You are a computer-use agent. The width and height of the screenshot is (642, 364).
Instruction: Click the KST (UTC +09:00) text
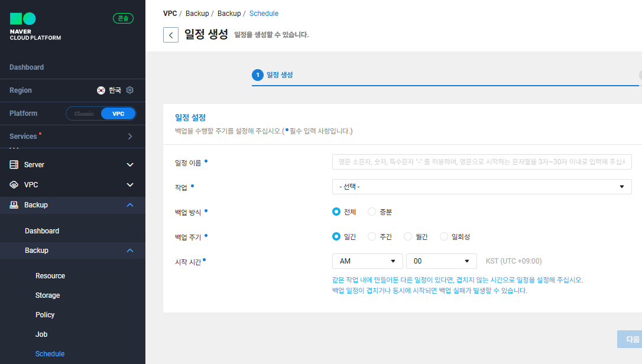(514, 261)
